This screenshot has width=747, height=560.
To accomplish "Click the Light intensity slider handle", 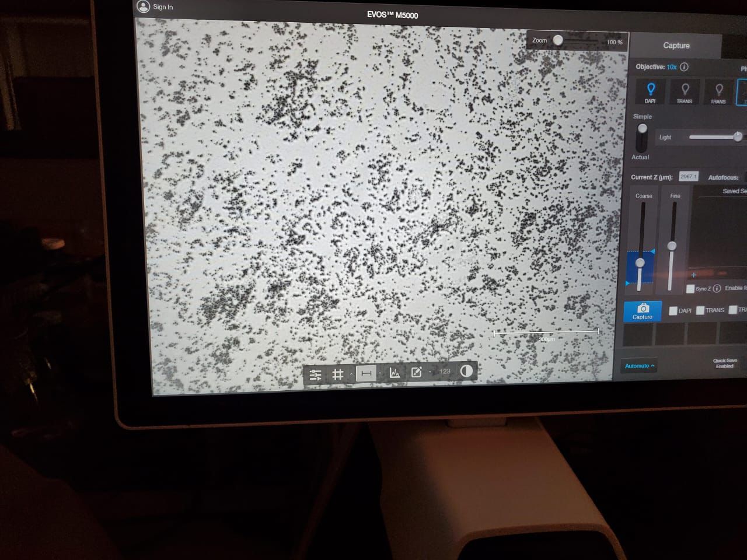I will tap(738, 136).
